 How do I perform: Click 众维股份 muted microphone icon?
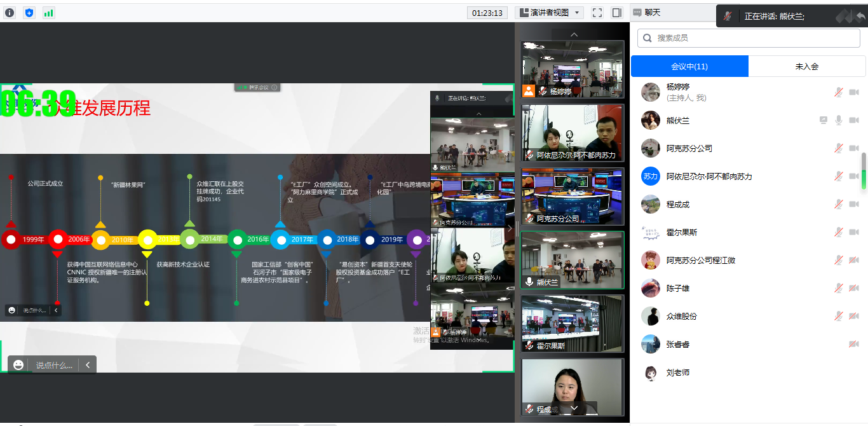coord(839,316)
